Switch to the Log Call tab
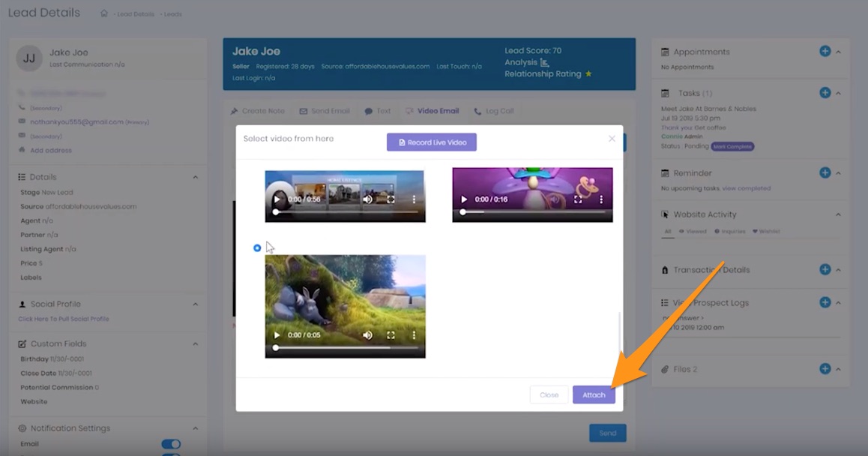868x456 pixels. 494,111
